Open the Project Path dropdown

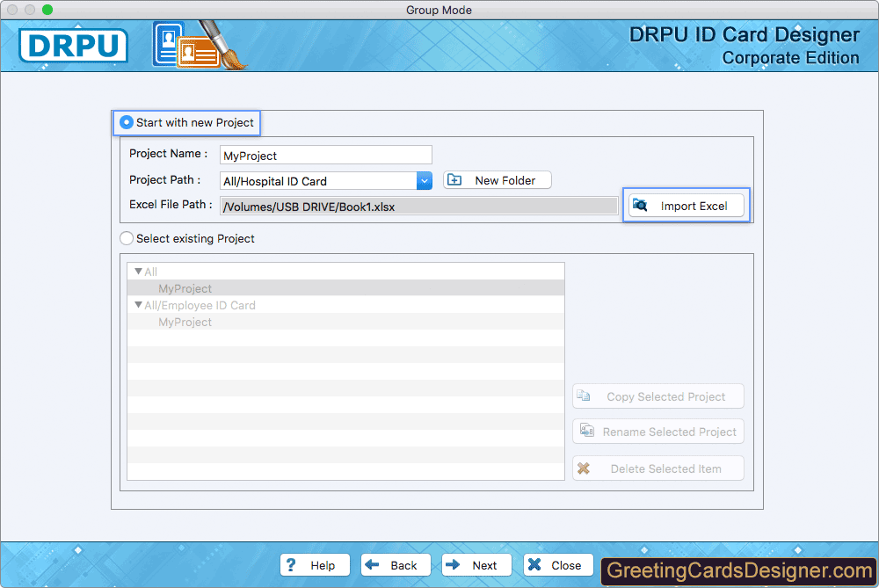[425, 180]
